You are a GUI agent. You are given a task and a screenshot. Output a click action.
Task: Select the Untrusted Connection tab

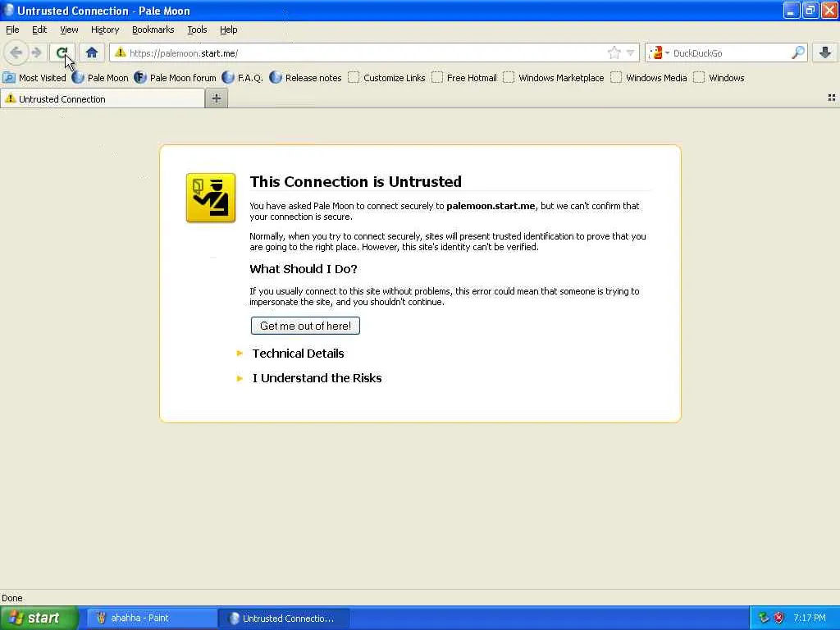coord(103,98)
